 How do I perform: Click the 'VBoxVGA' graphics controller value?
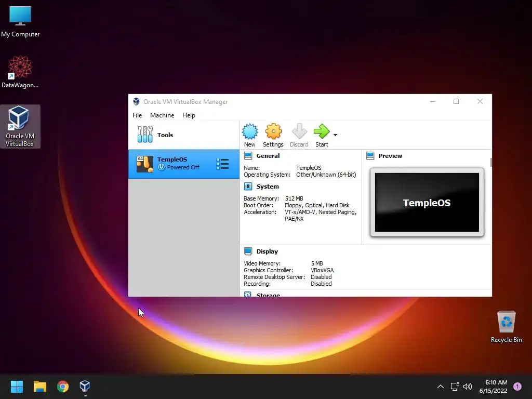pos(322,270)
